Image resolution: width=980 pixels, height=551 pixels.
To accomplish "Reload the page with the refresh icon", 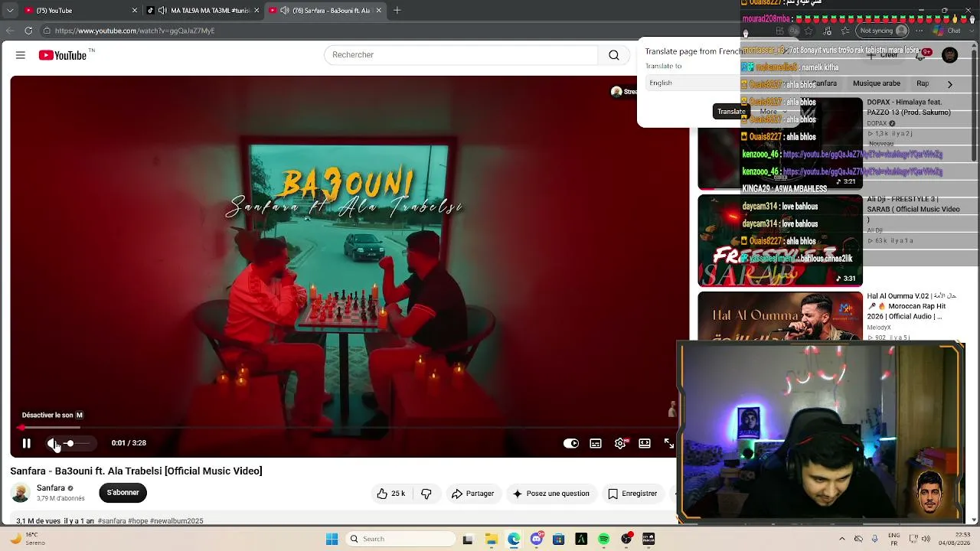I will coord(28,31).
